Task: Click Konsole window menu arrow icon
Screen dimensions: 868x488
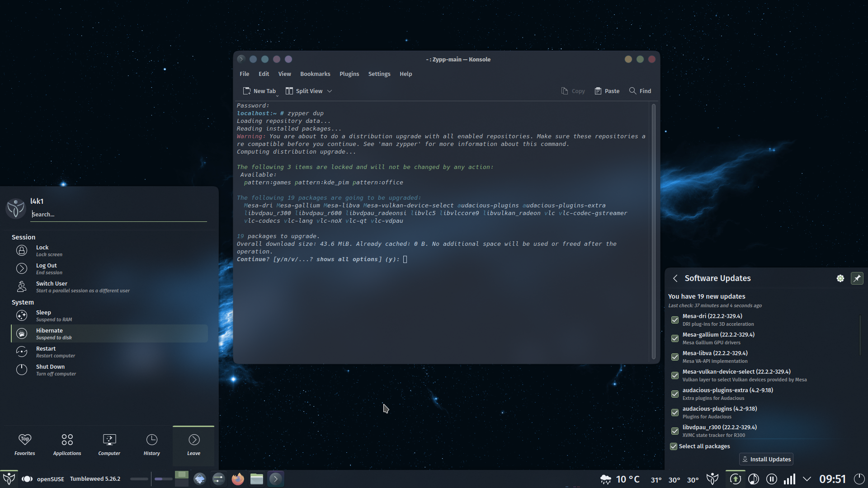Action: [241, 59]
